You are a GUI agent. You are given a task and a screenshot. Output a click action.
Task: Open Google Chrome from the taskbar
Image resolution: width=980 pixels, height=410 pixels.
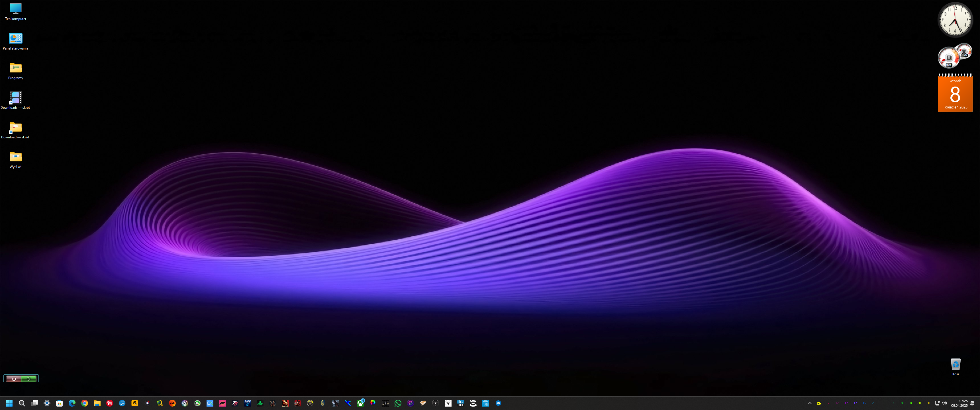pyautogui.click(x=84, y=403)
